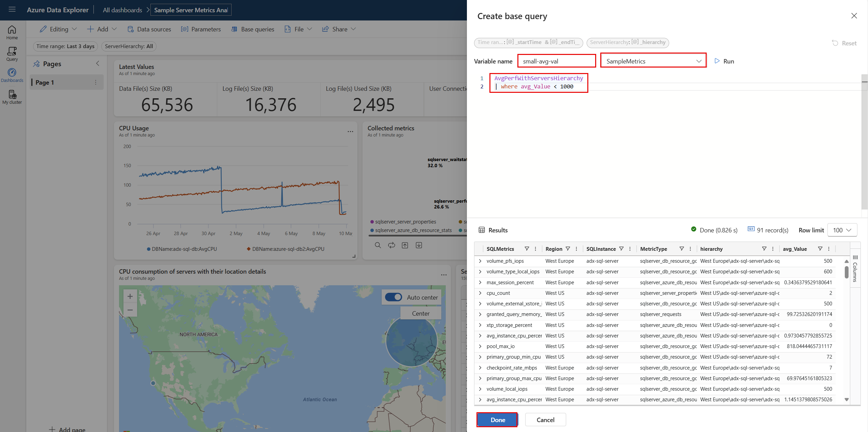
Task: Click the Reset icon button
Action: [835, 43]
